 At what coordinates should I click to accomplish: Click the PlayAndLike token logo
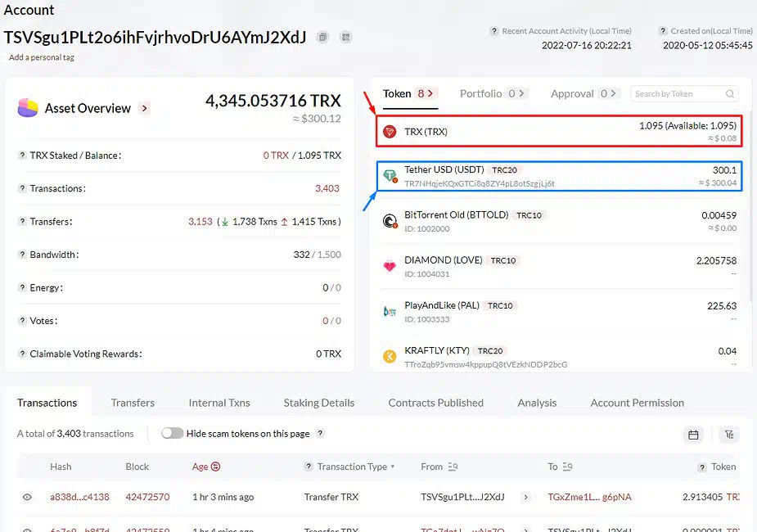tap(390, 312)
